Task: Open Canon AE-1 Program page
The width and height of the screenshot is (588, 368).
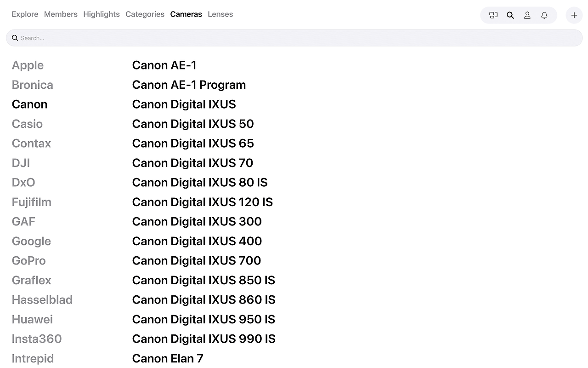Action: 189,85
